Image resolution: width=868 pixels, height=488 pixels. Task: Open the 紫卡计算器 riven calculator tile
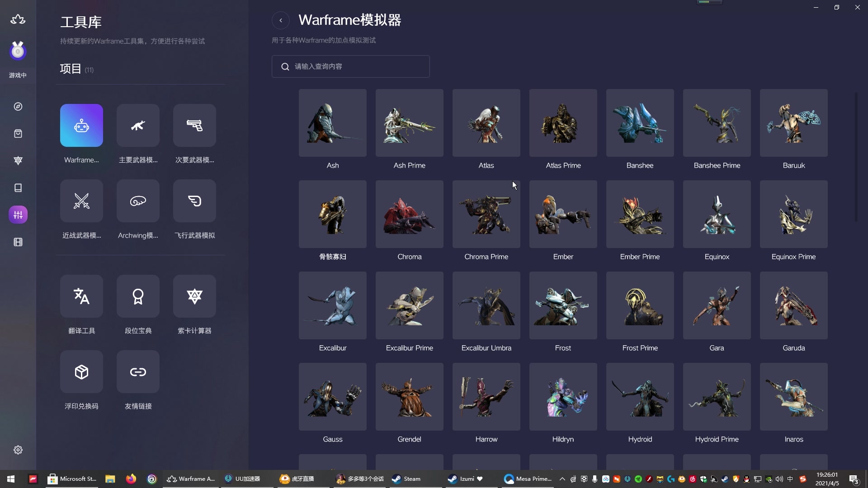pos(194,296)
